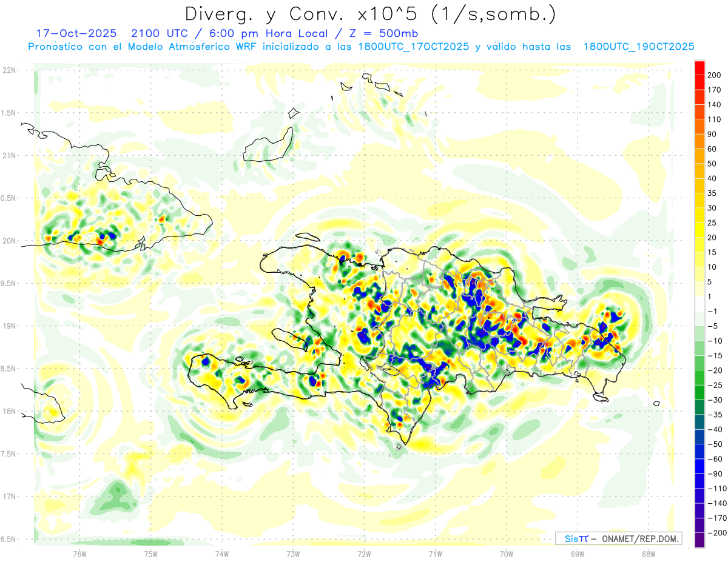The width and height of the screenshot is (728, 562).
Task: Click the positive colorbar value '170'
Action: coord(715,90)
